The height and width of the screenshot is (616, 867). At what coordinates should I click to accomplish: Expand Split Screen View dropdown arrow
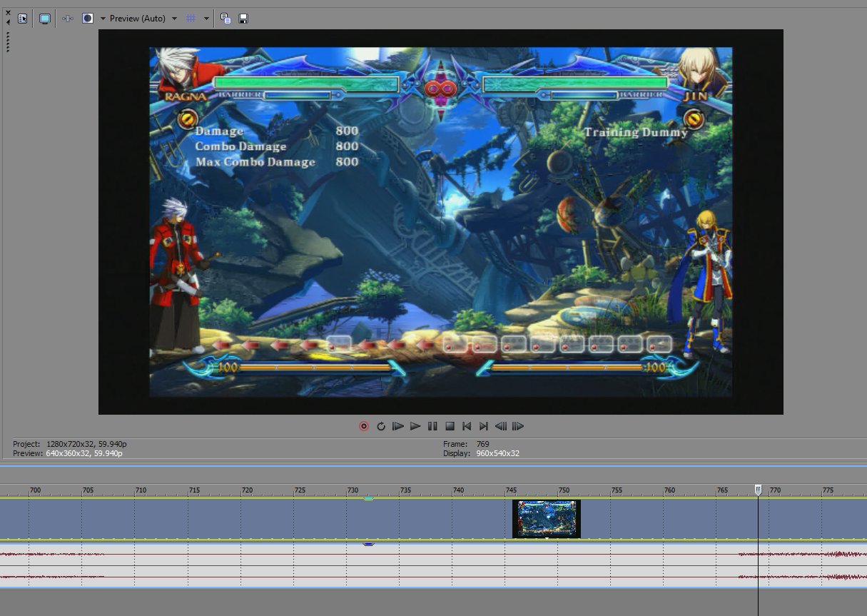pyautogui.click(x=103, y=19)
